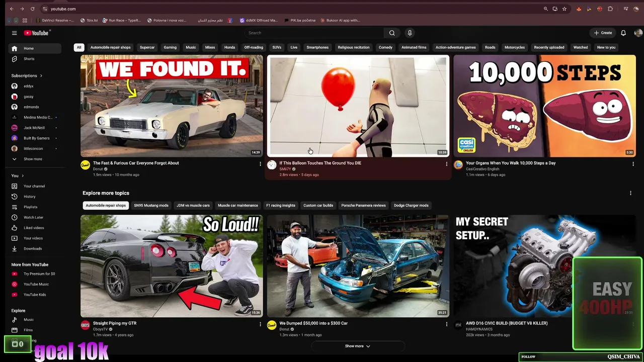Select the Mixes filter chip
The image size is (644, 362).
pos(210,47)
